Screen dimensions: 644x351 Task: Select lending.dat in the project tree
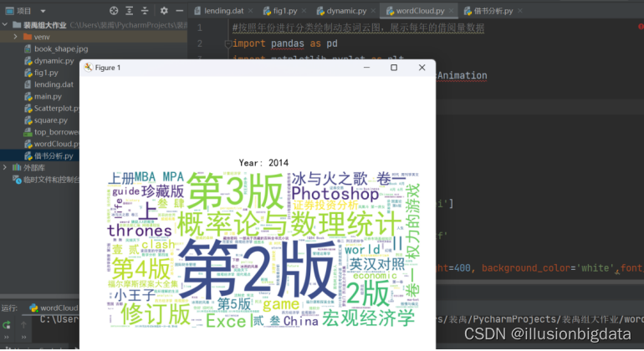(54, 84)
